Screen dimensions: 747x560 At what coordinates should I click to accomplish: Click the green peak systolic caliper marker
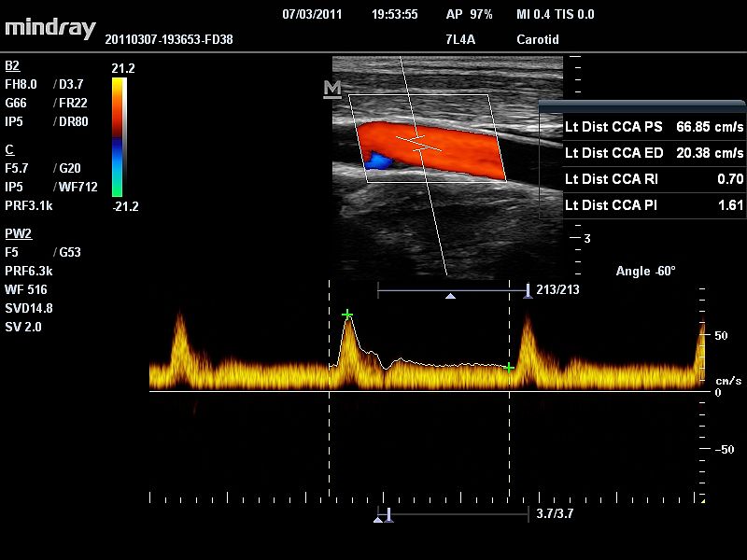pos(347,315)
